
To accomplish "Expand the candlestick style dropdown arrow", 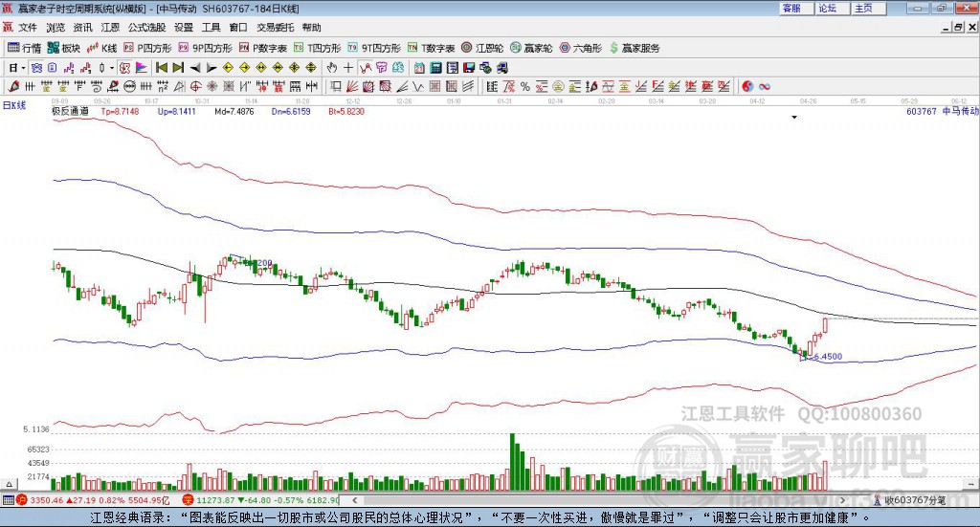I will point(112,68).
